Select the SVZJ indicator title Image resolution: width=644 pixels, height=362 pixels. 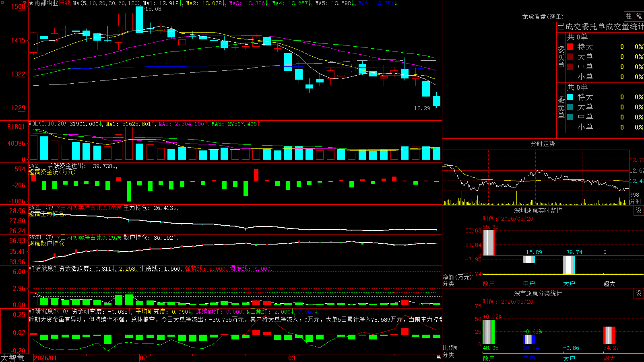point(35,166)
